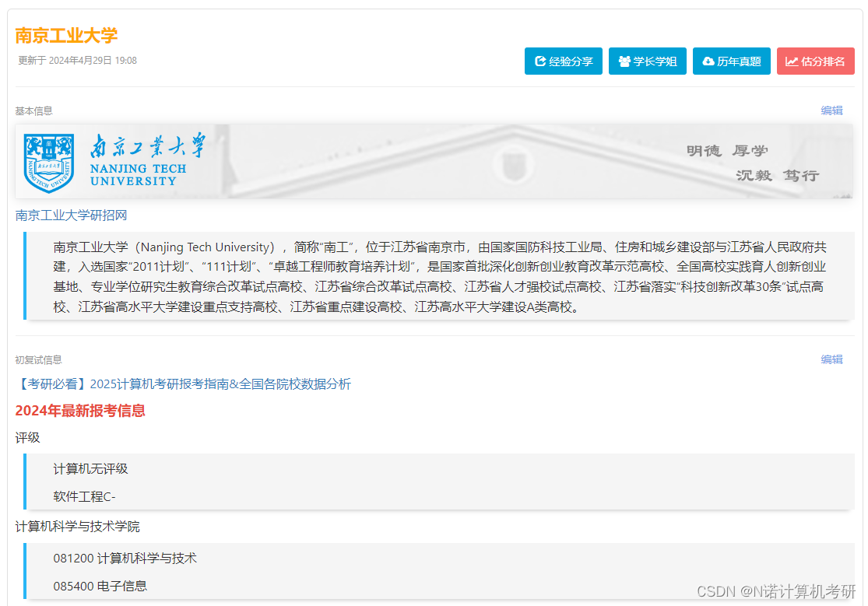Click the 初复试信息 section label

click(x=38, y=360)
